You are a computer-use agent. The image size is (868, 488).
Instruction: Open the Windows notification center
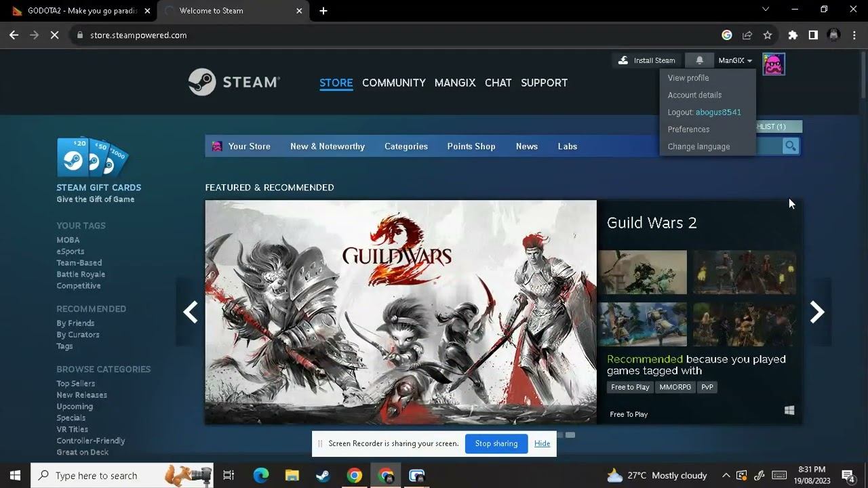click(x=848, y=475)
